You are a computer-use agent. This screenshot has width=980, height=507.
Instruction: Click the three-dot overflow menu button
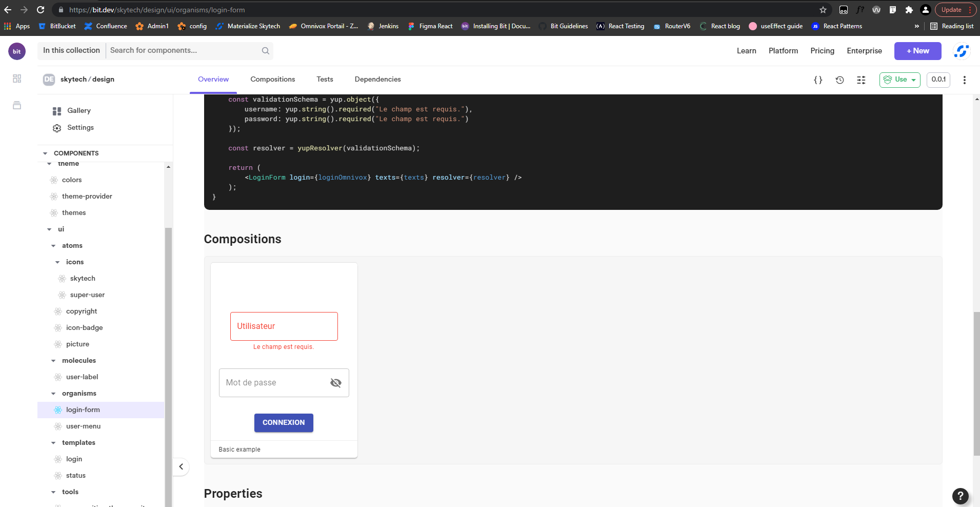point(964,80)
